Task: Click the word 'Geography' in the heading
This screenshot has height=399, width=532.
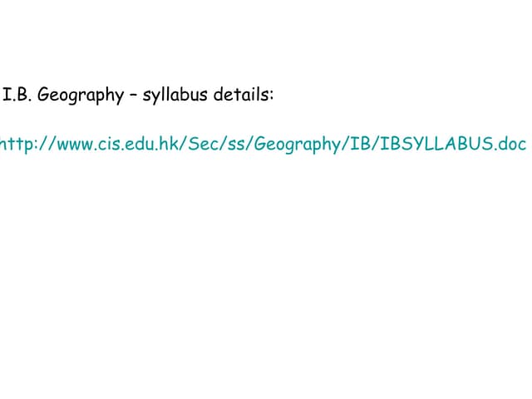Action: (x=81, y=96)
